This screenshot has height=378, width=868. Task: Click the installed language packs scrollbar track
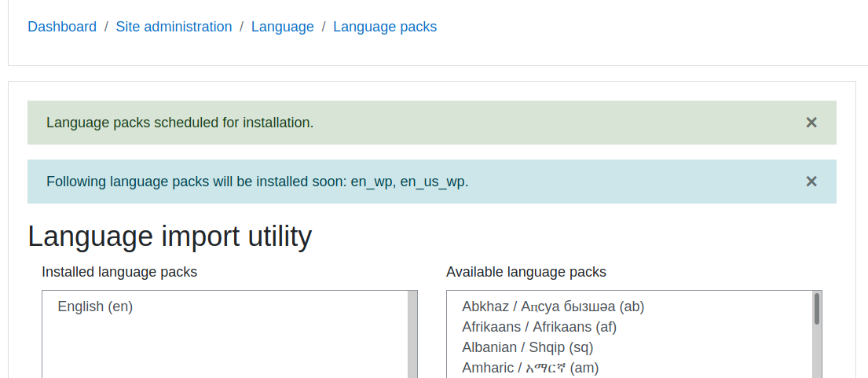pos(412,334)
